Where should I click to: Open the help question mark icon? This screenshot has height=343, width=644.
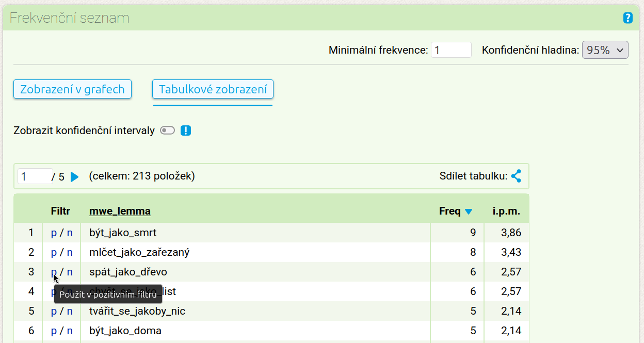point(627,18)
